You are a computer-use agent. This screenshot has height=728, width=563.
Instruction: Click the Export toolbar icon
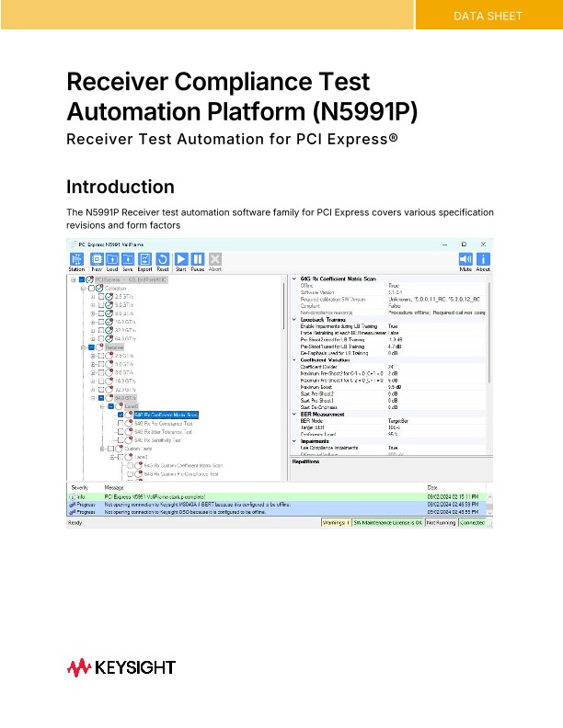145,259
